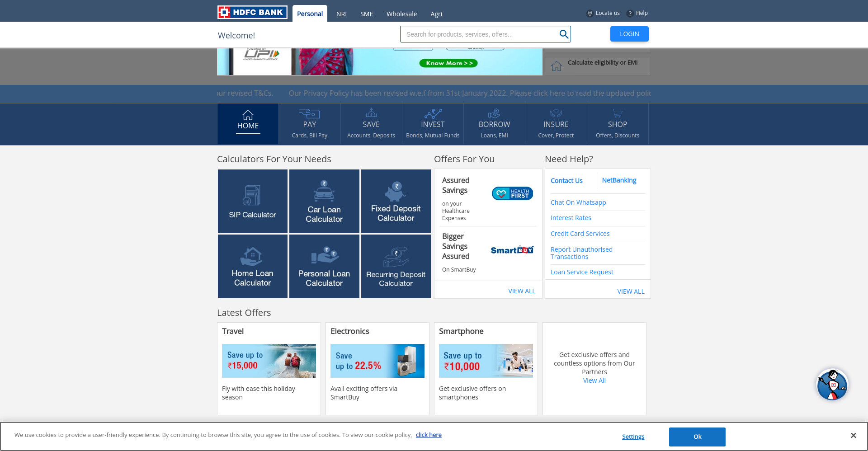
Task: Click the search magnifier icon
Action: pyautogui.click(x=564, y=34)
